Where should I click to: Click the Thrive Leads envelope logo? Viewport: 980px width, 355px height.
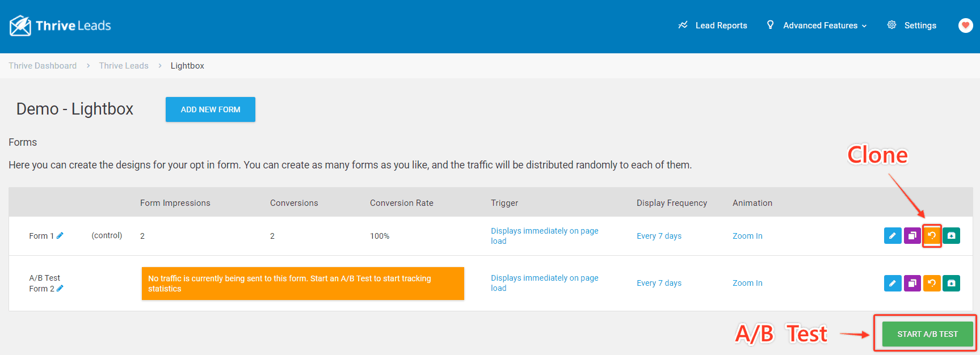click(20, 26)
